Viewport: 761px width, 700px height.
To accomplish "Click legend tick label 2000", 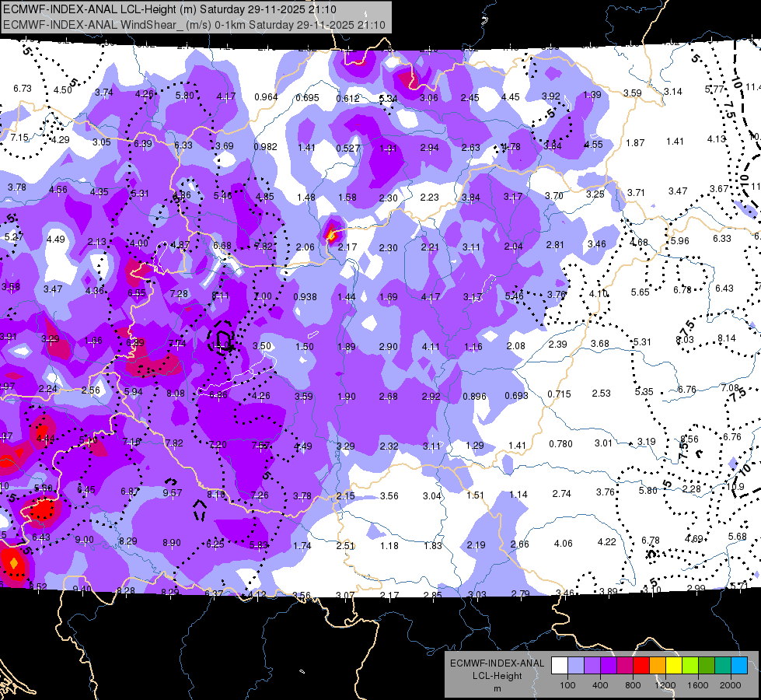I will click(731, 685).
